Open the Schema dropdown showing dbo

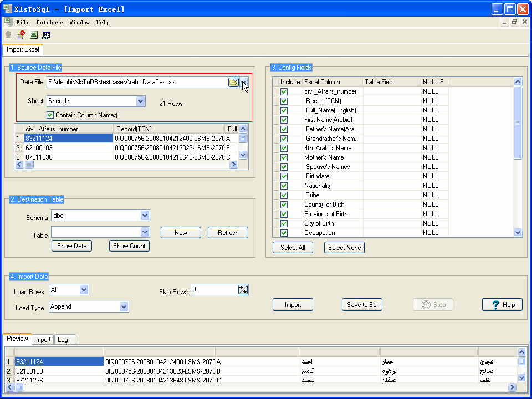145,215
